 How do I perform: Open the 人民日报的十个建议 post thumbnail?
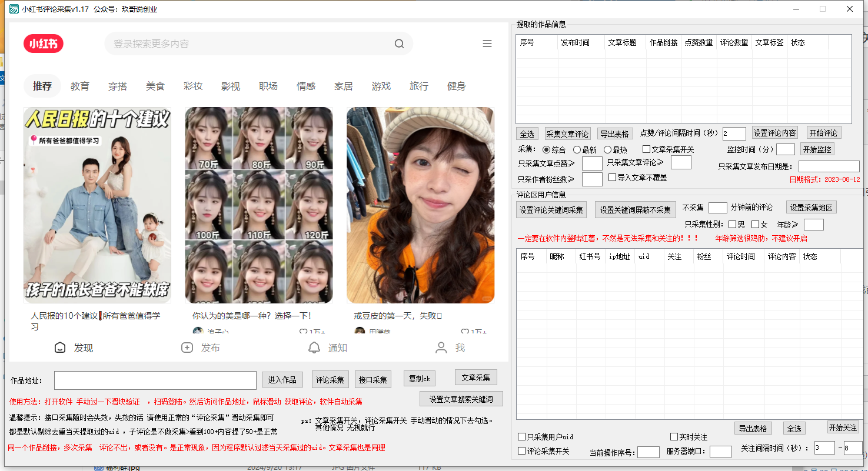tap(98, 205)
